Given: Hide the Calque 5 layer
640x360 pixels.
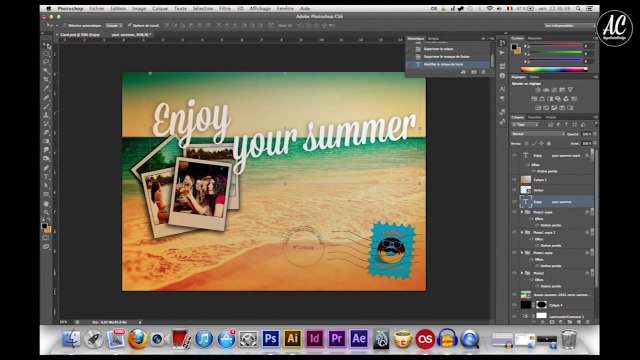Looking at the screenshot, I should (514, 179).
